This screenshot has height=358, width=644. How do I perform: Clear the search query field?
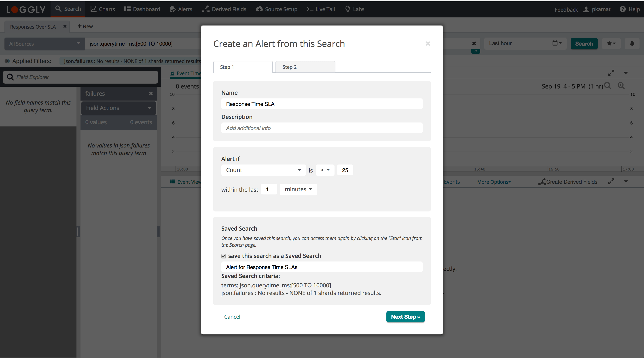point(474,44)
